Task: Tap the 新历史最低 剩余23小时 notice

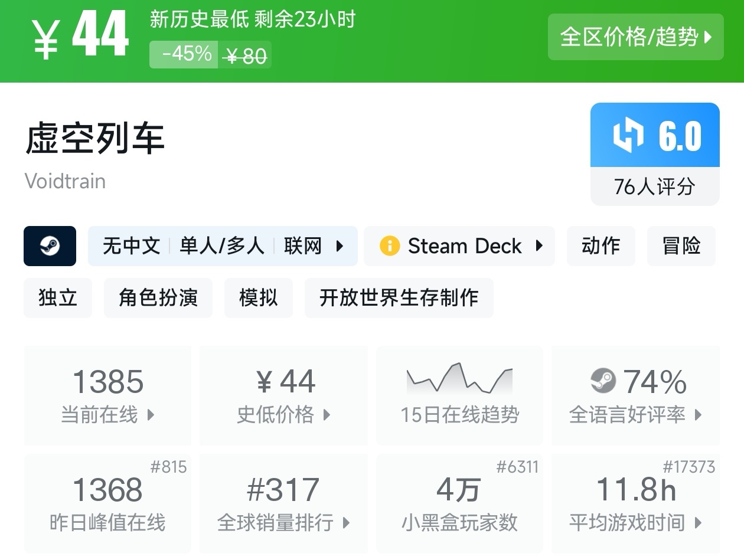Action: point(253,19)
